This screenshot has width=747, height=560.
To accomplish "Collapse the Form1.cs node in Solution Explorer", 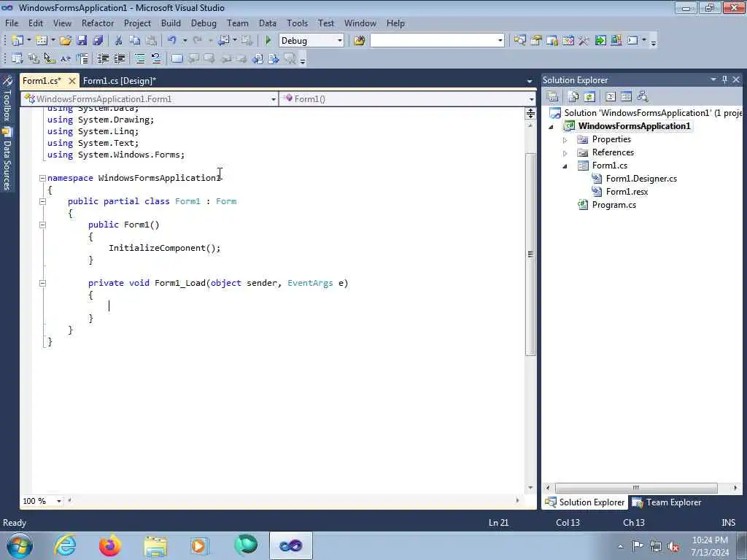I will pos(565,166).
